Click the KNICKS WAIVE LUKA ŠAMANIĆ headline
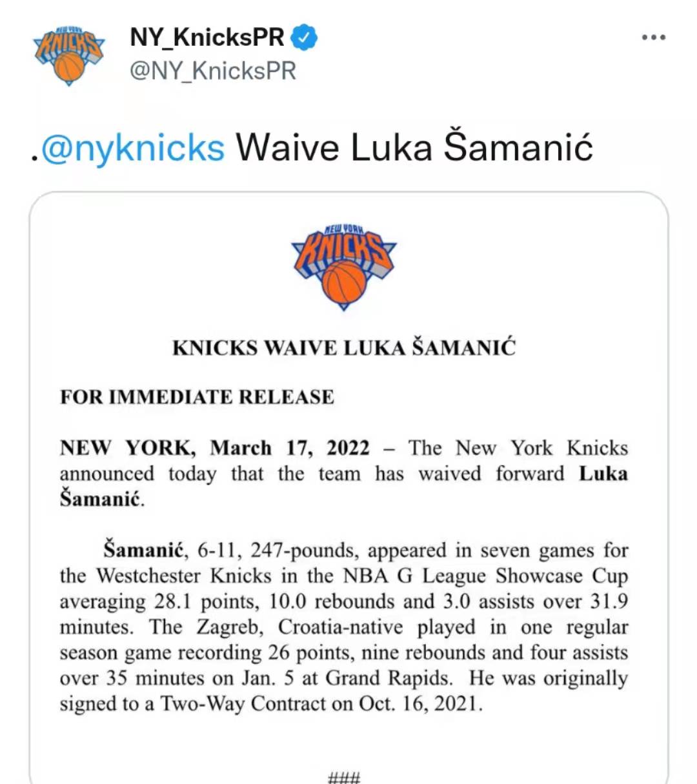 click(x=344, y=348)
